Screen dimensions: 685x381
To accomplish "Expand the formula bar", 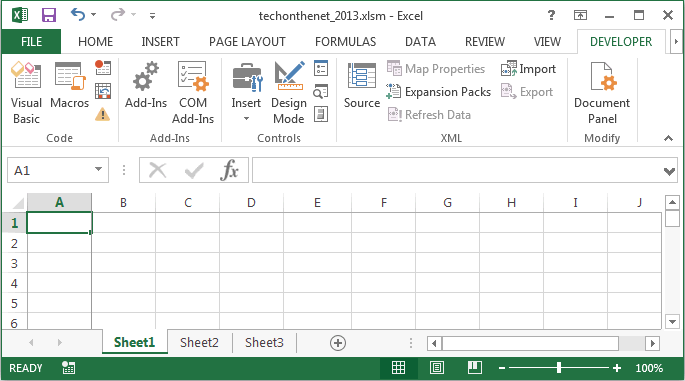I will click(669, 171).
